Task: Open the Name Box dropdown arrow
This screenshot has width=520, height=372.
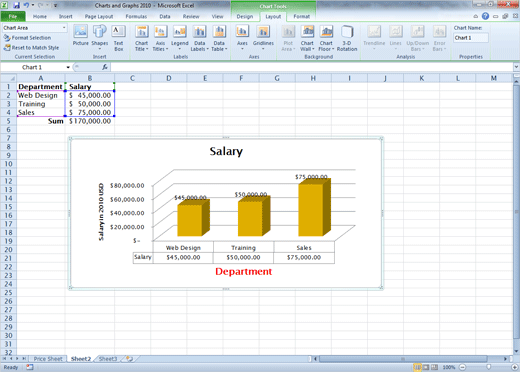Action: tap(68, 67)
